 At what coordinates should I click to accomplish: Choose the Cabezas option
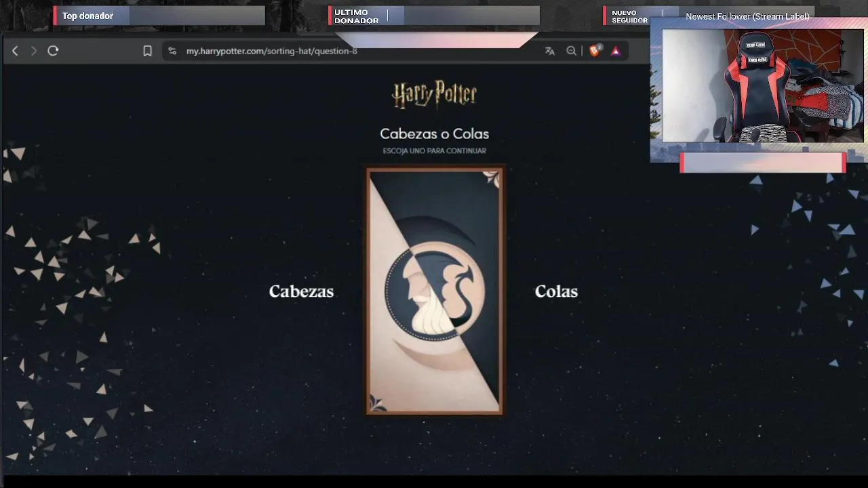pyautogui.click(x=301, y=291)
